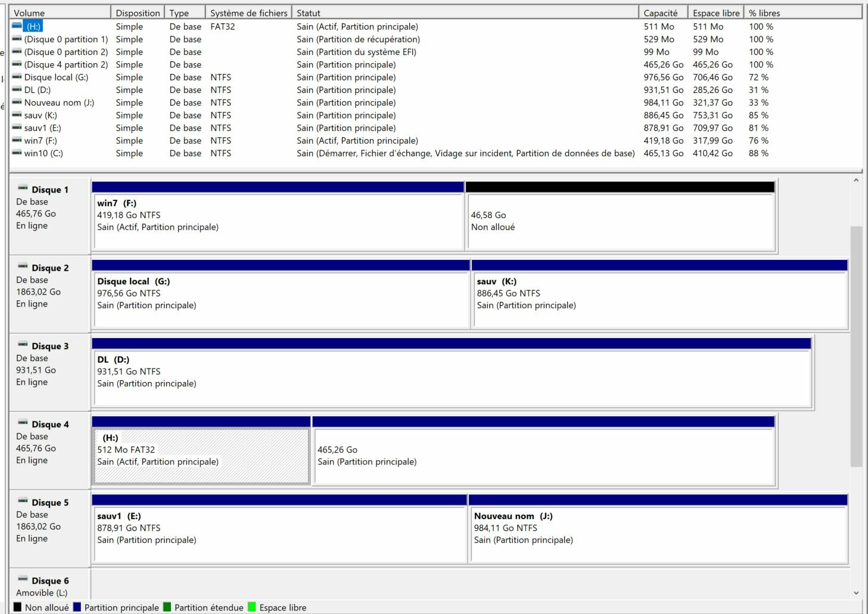This screenshot has width=868, height=614.
Task: Click the drive icon beside win7 (F:) in list
Action: [x=17, y=140]
